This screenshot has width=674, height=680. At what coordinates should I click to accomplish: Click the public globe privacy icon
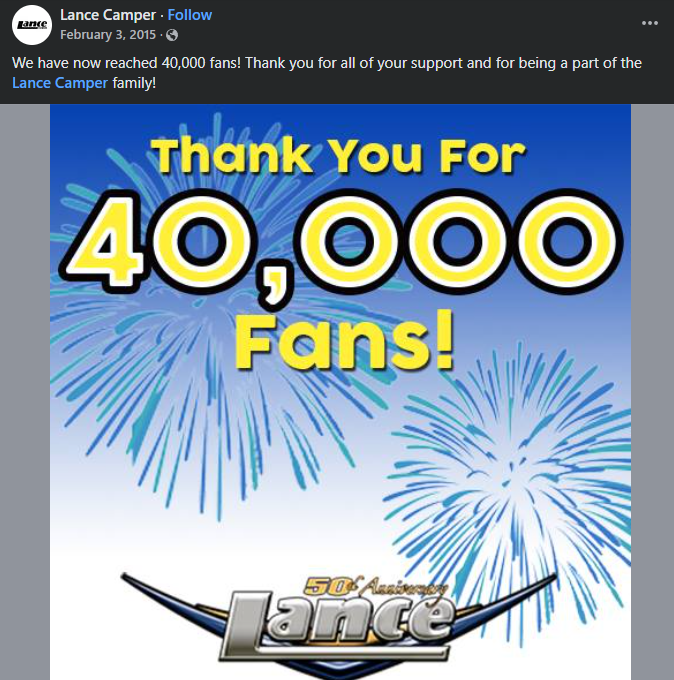[x=172, y=35]
